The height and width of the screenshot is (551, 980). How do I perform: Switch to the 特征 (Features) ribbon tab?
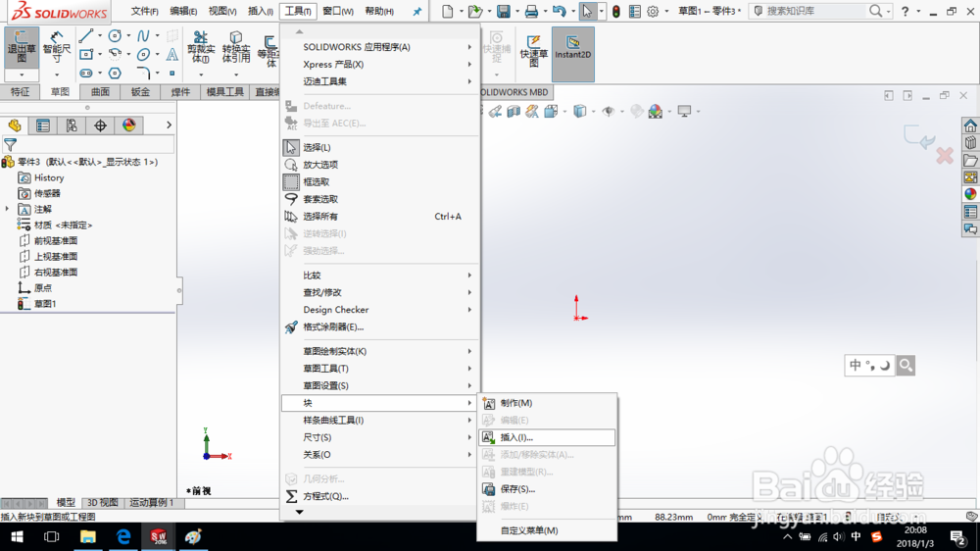pos(20,92)
